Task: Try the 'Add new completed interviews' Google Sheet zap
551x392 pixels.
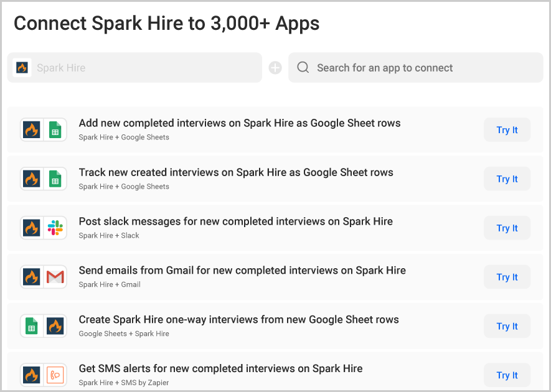Action: (x=507, y=129)
